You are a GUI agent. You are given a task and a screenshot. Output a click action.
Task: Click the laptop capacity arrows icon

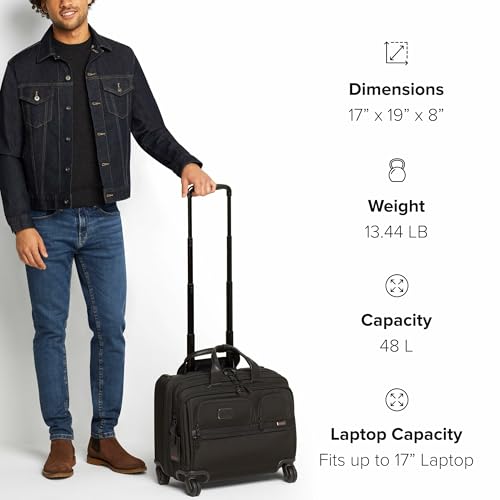click(397, 399)
